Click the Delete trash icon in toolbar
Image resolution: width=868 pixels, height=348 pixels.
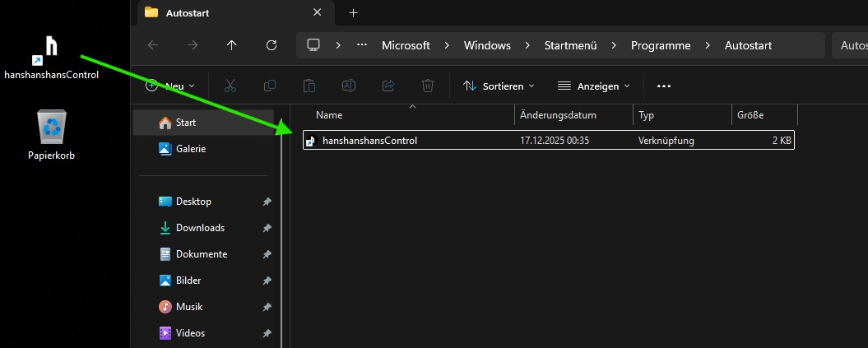click(x=428, y=86)
